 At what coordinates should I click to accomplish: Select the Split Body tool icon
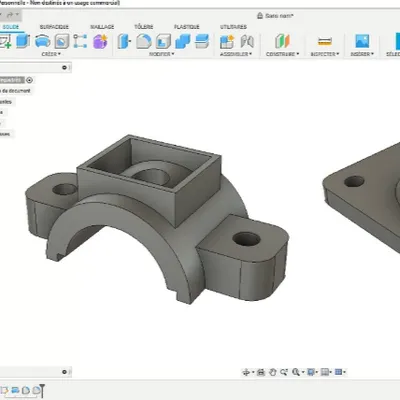coord(202,41)
